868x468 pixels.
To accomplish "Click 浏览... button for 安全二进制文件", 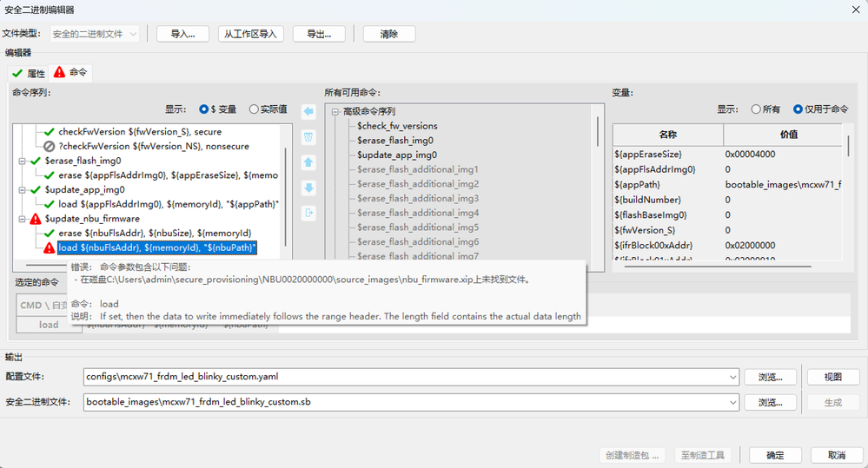I will pos(771,402).
